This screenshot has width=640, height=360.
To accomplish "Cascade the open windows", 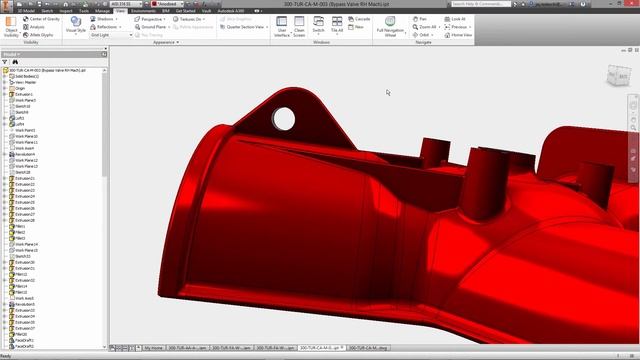I will (x=359, y=19).
